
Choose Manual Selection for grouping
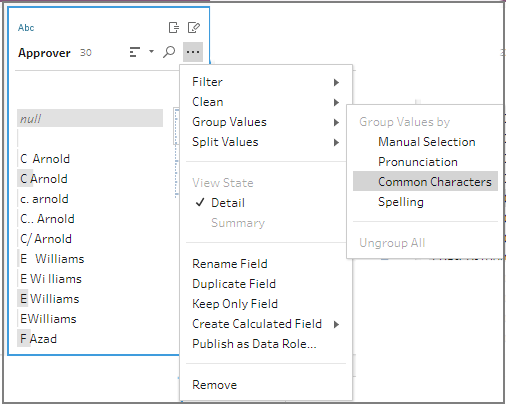click(x=425, y=142)
